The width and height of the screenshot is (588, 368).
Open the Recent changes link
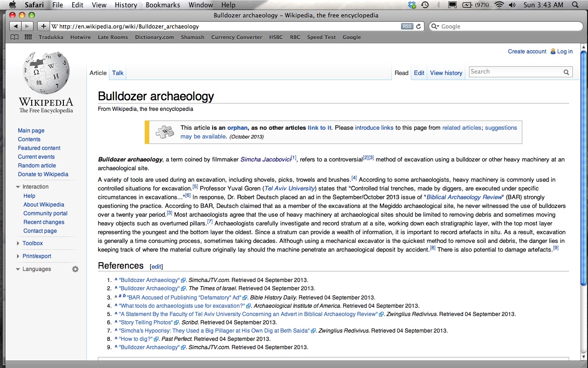44,222
